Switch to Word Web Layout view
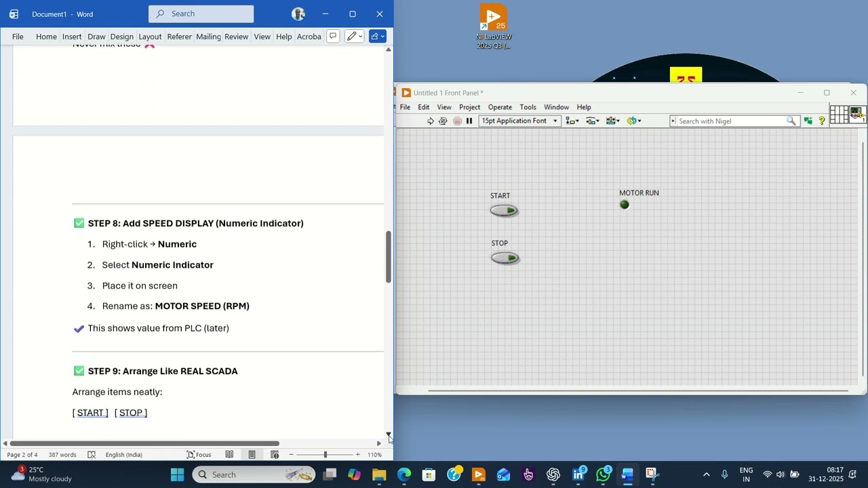This screenshot has width=868, height=488. click(x=275, y=455)
